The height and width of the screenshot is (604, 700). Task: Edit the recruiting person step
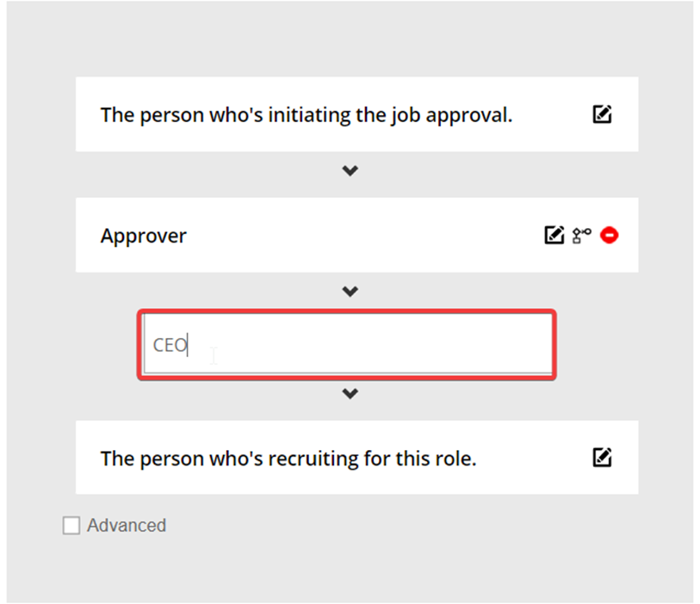tap(602, 457)
